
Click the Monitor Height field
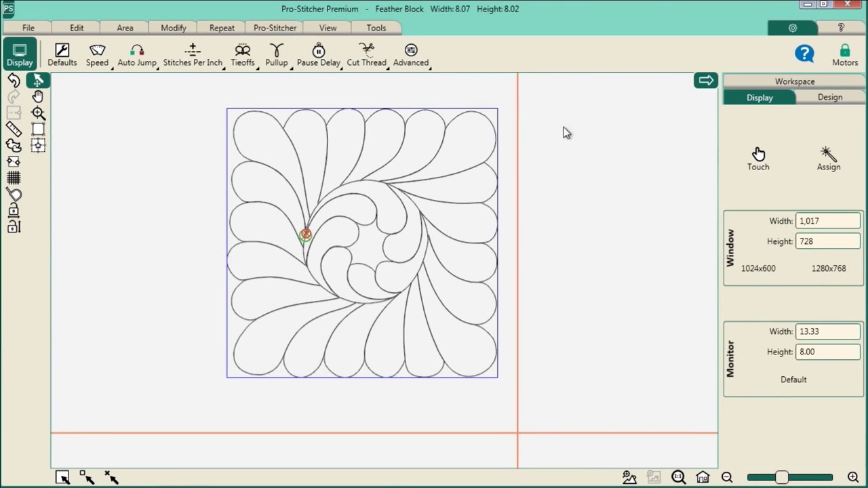[x=828, y=352]
